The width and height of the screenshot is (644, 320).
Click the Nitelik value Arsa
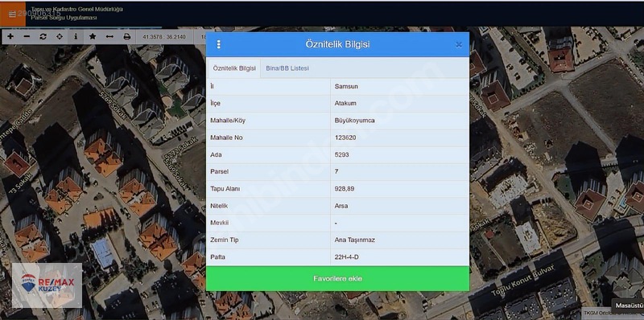(x=399, y=206)
